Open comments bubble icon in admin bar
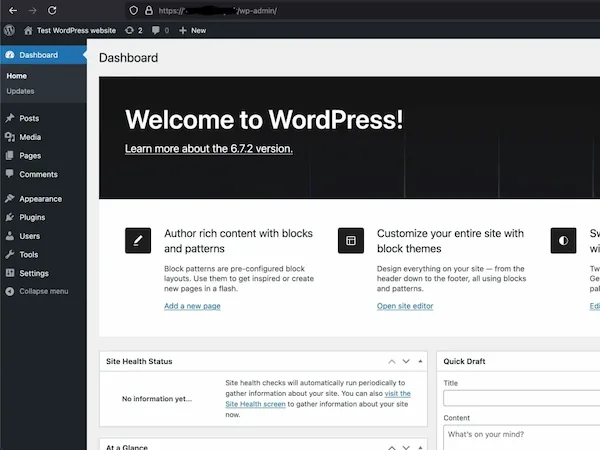The width and height of the screenshot is (600, 450). pos(159,30)
